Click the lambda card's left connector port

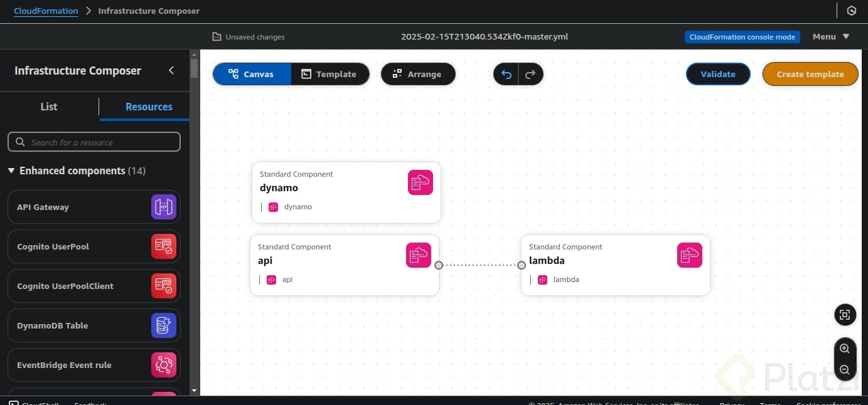522,265
